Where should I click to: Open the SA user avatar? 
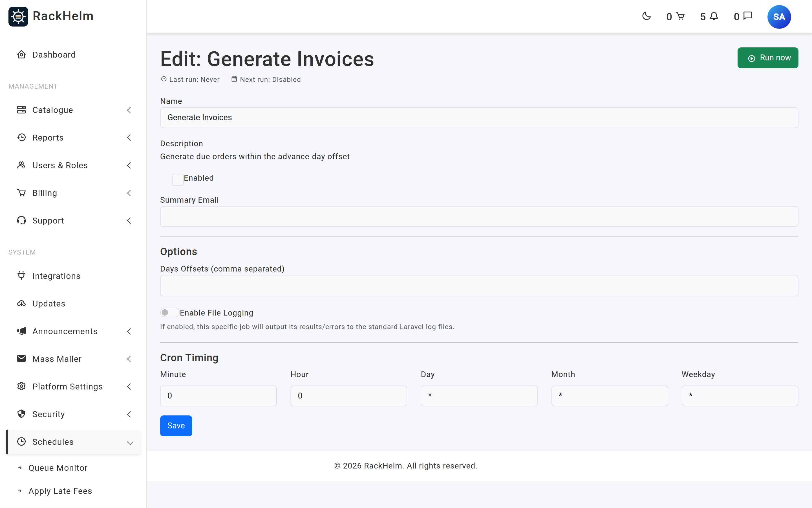click(x=779, y=17)
